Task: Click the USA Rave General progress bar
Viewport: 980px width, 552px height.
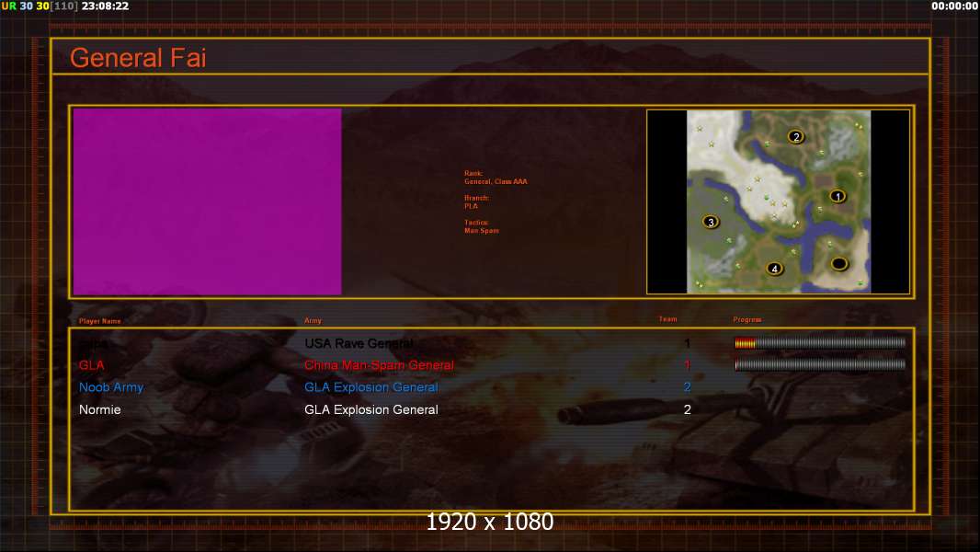Action: 820,342
